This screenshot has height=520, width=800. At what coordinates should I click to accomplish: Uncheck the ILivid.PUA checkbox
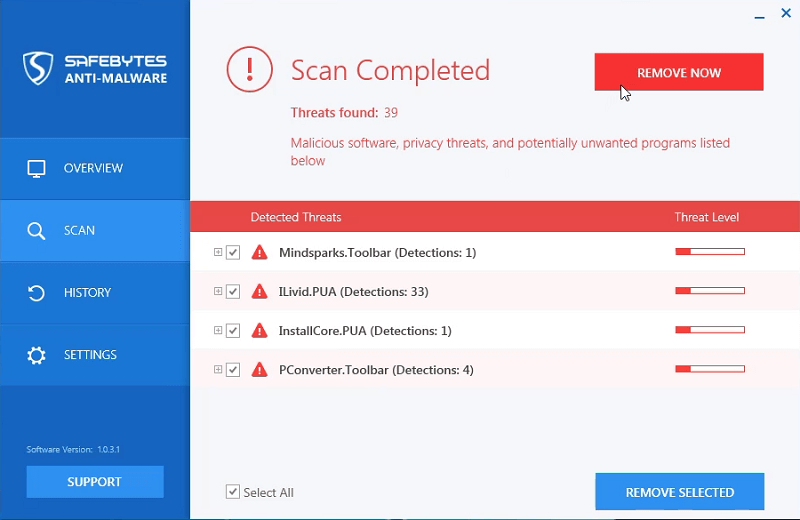233,291
